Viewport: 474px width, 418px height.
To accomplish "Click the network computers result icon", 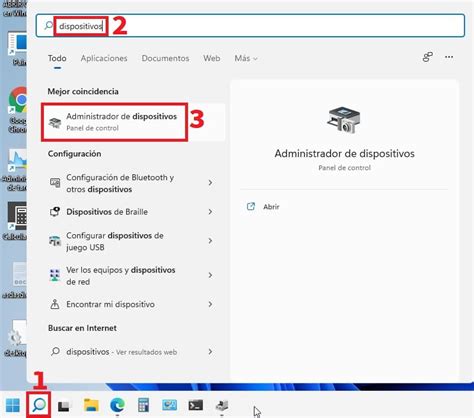I will click(x=55, y=275).
